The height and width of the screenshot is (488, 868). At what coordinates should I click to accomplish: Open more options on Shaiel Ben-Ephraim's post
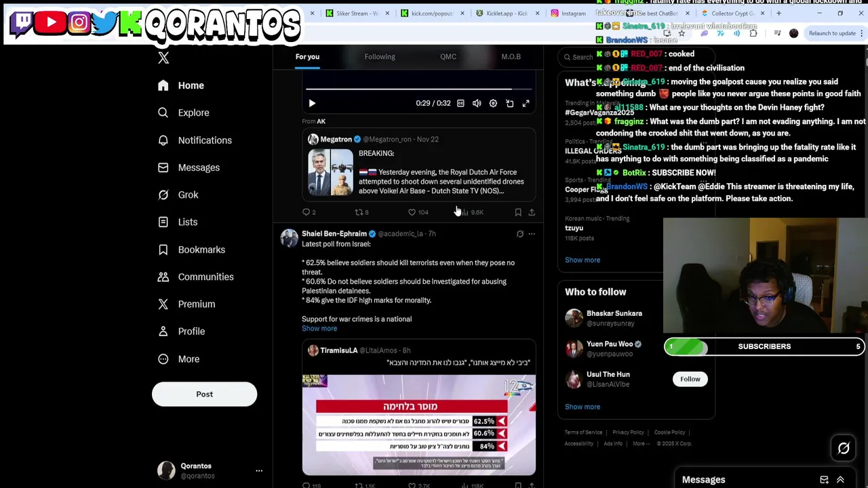click(532, 234)
